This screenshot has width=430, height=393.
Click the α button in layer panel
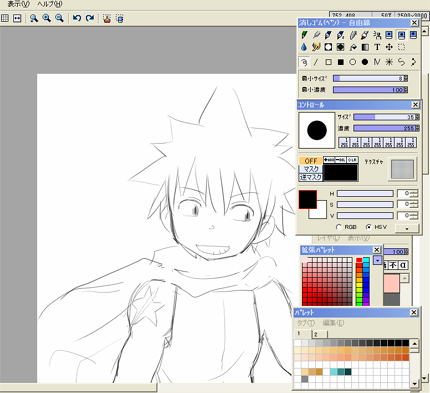coord(403,265)
